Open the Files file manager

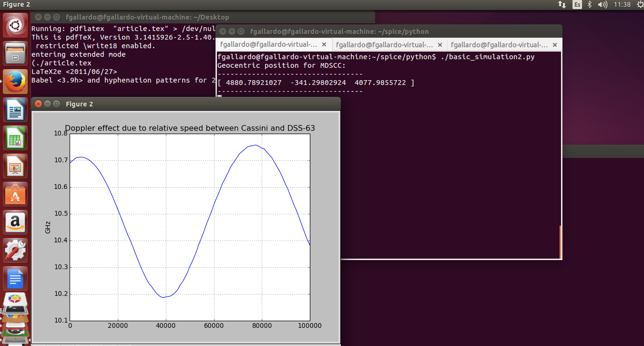[14, 53]
